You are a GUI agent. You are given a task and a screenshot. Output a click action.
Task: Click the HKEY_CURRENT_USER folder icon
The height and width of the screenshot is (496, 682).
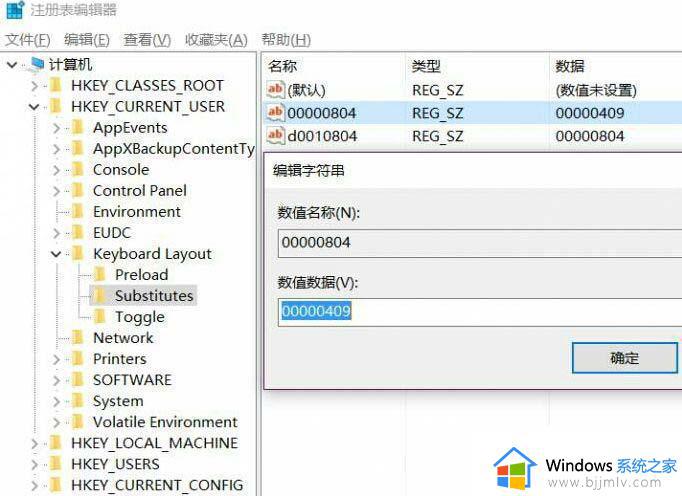coord(56,106)
